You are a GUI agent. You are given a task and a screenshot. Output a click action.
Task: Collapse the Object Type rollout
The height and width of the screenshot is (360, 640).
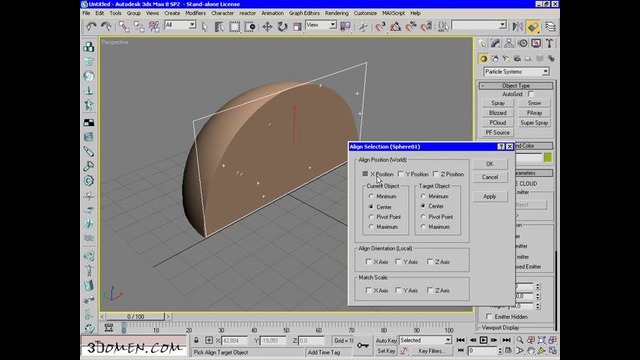[516, 86]
